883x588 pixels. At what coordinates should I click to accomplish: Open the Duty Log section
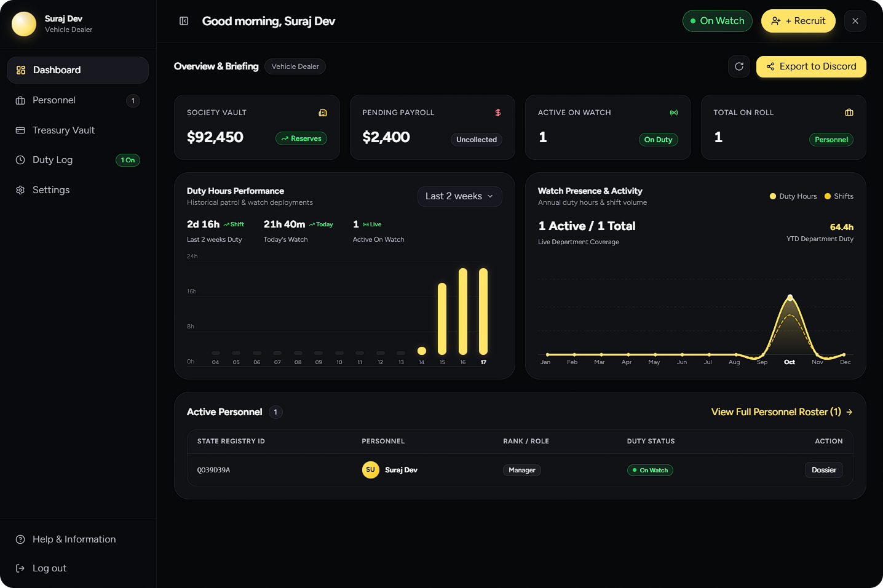tap(77, 160)
